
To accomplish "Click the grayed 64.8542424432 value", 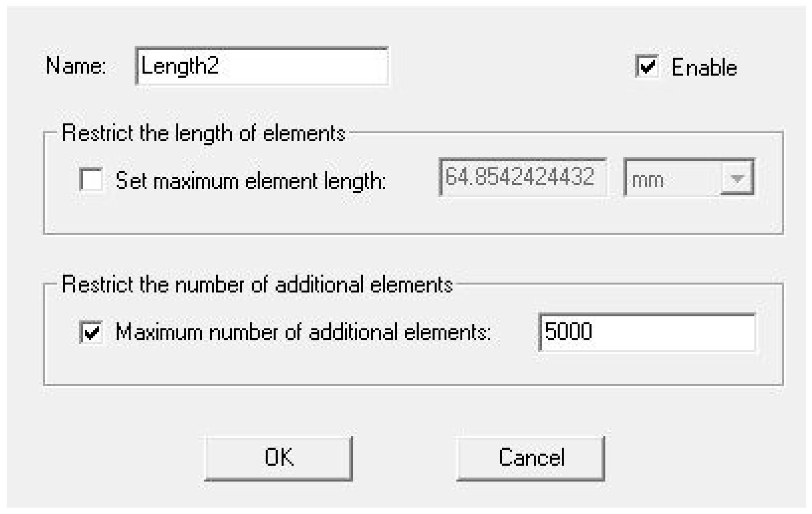I will (x=519, y=177).
